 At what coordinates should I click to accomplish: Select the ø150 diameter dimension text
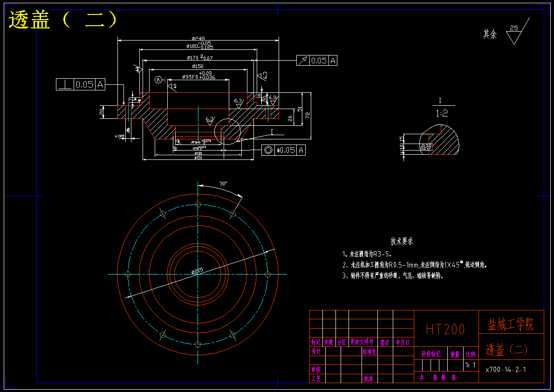click(198, 66)
